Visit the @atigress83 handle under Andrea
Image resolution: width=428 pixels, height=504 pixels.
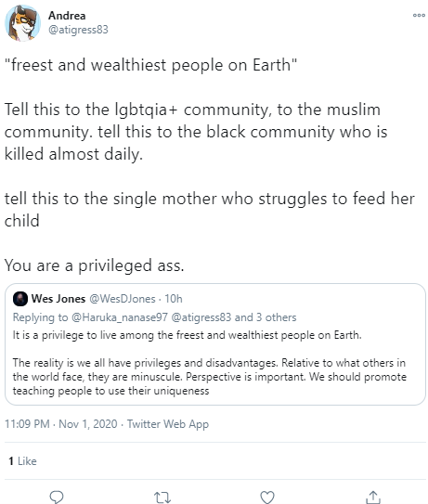coord(78,30)
